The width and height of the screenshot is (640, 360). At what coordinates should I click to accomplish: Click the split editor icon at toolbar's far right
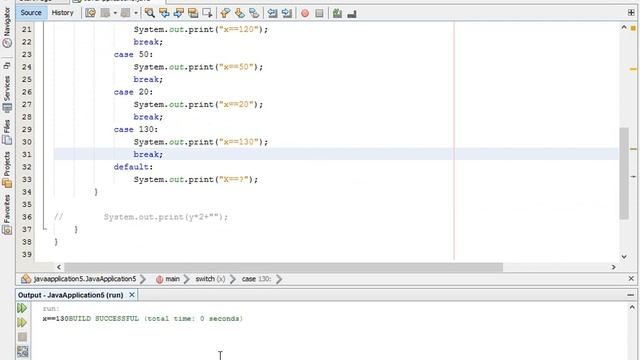click(631, 13)
